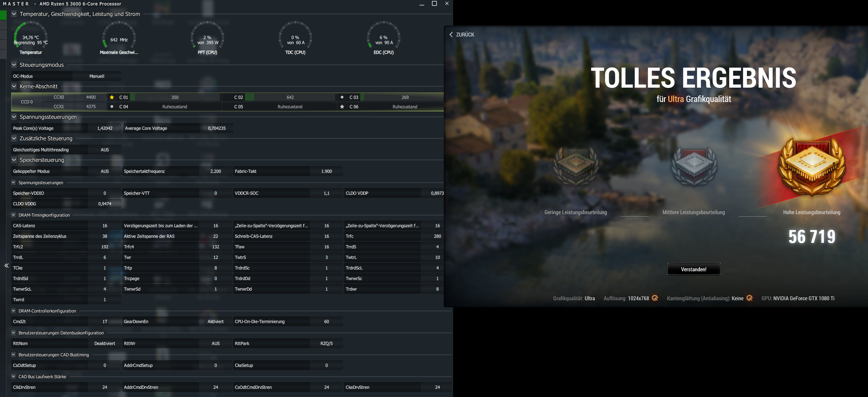The image size is (868, 397).
Task: Toggle the Gleichzeitiges Multithreading AUS value
Action: (104, 150)
